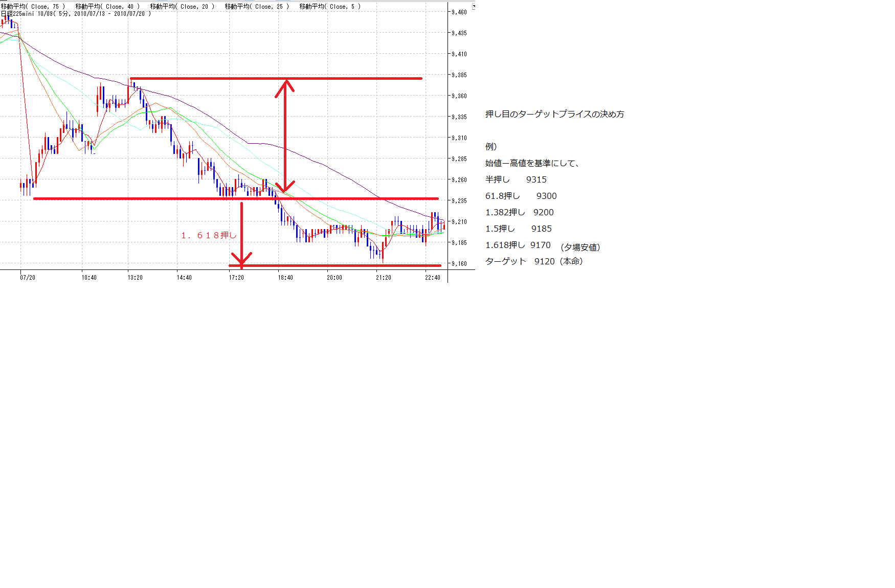The height and width of the screenshot is (588, 895).
Task: Click the 押し目のターゲットプライスの決め方 heading
Action: click(x=554, y=115)
